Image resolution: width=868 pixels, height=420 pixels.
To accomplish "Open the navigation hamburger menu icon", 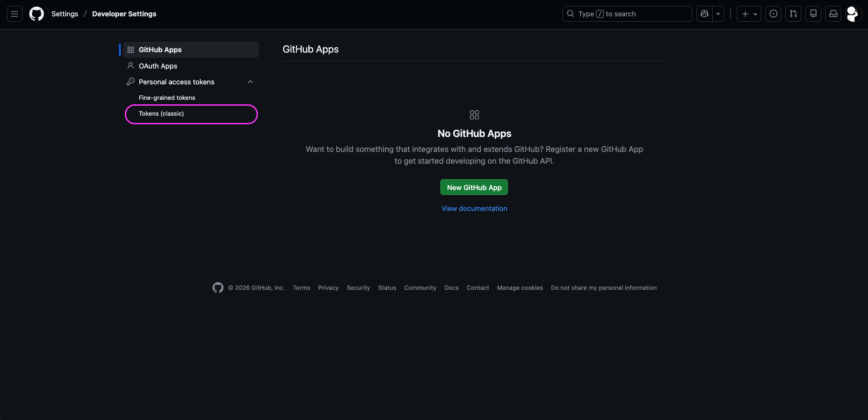I will 14,14.
